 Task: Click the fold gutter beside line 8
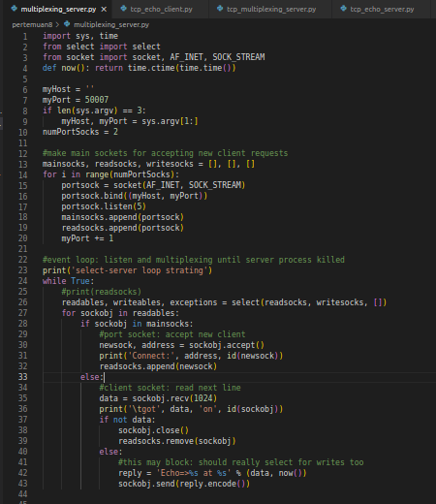click(35, 110)
